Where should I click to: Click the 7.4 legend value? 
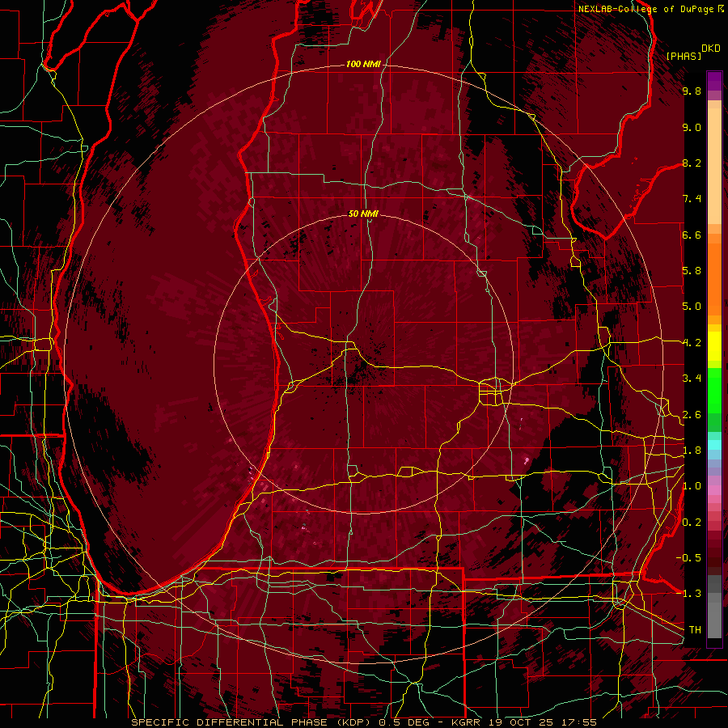[x=692, y=199]
